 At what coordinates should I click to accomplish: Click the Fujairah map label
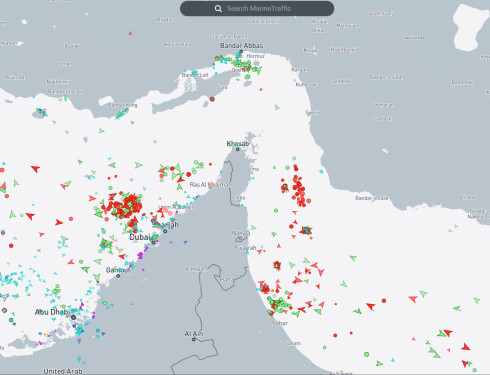[x=245, y=248]
